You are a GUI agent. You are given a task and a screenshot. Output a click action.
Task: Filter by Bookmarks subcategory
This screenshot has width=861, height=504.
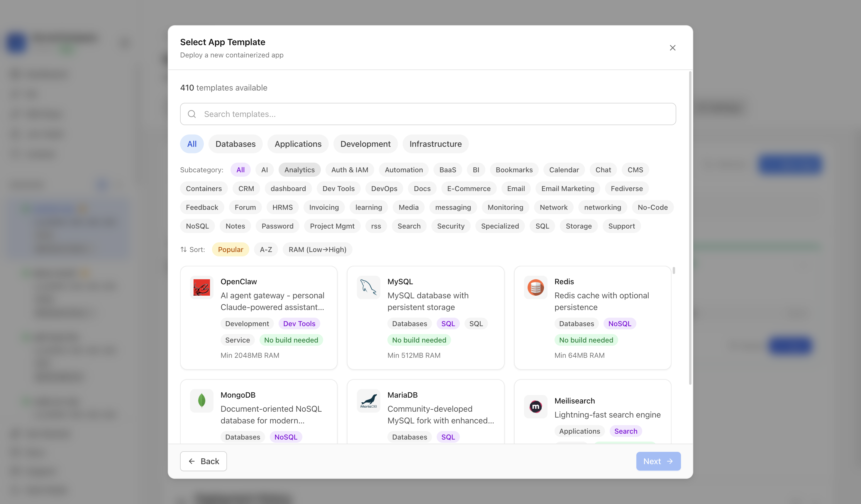(x=514, y=170)
